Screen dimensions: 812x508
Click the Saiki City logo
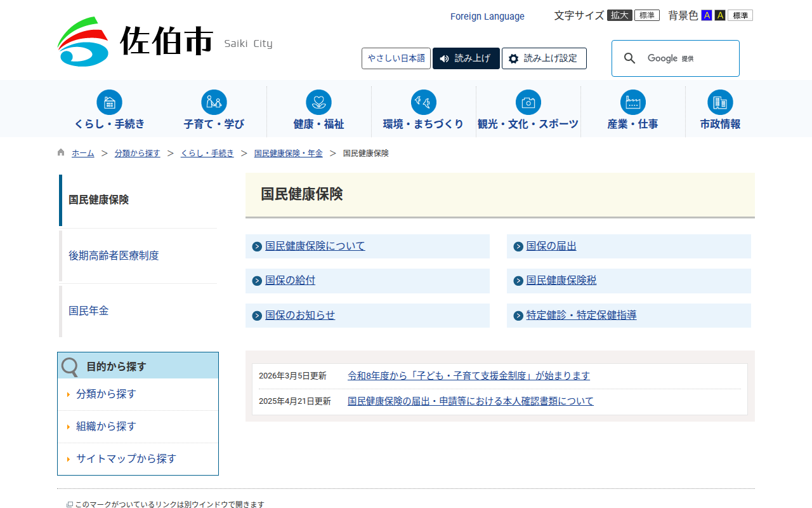coord(135,42)
